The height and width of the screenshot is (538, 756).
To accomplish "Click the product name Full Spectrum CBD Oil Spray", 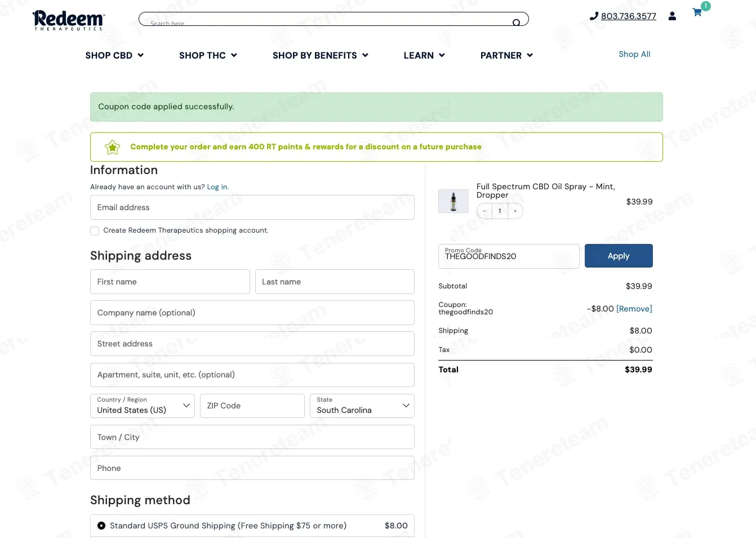I will coord(545,191).
